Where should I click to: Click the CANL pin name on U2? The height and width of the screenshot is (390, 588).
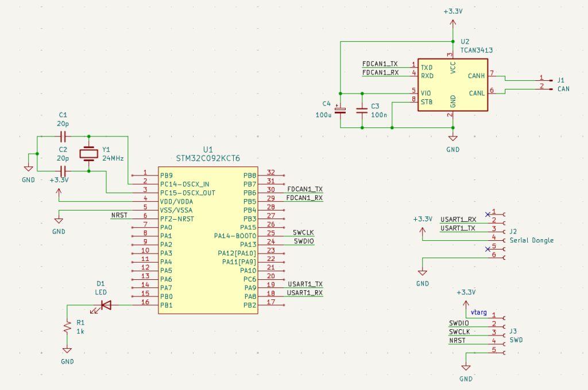477,93
